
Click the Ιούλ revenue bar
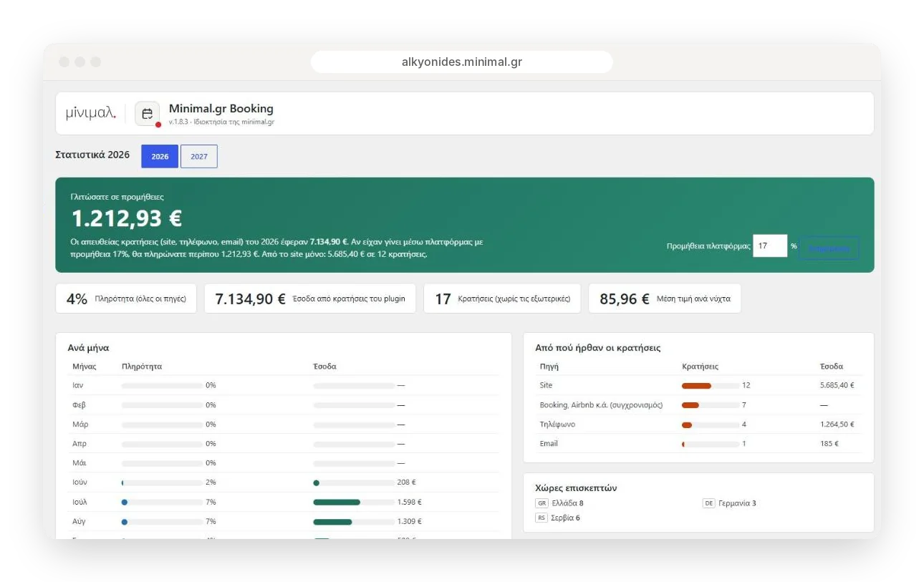[354, 502]
